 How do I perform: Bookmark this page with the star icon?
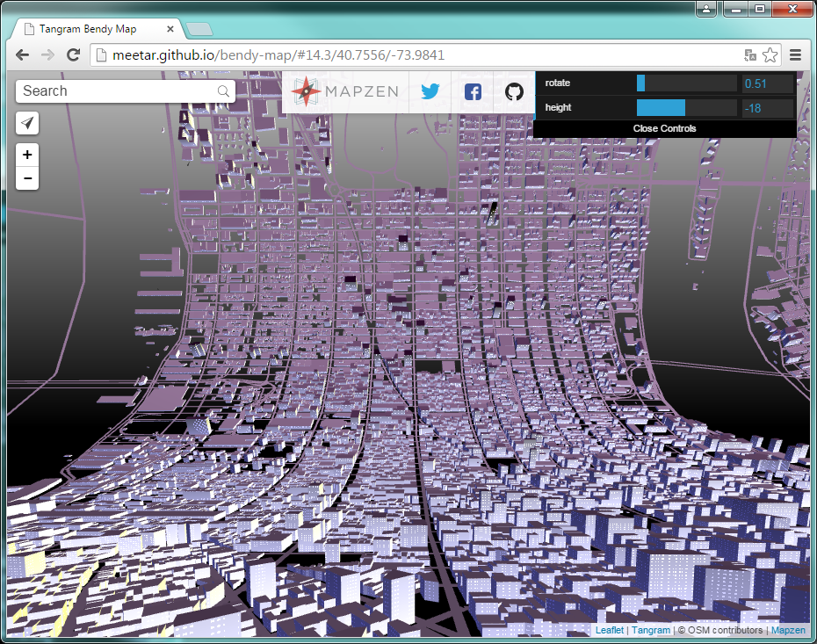(x=770, y=54)
